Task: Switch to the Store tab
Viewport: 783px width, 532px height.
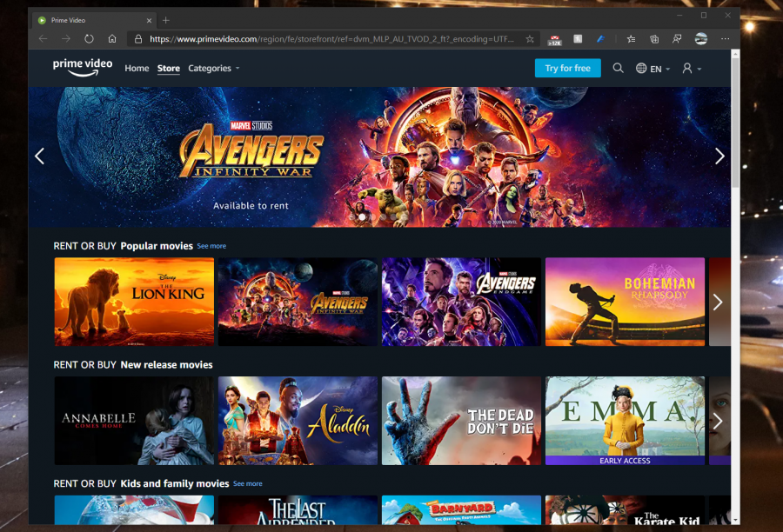Action: 168,68
